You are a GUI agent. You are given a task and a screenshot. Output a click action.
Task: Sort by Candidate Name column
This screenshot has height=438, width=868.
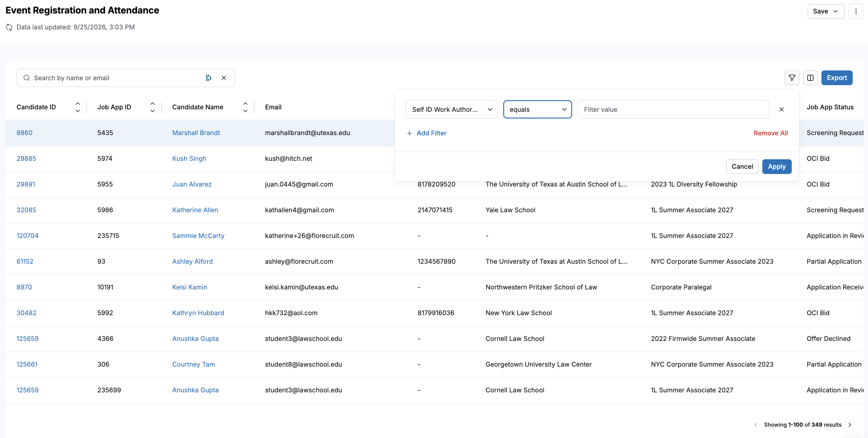245,107
